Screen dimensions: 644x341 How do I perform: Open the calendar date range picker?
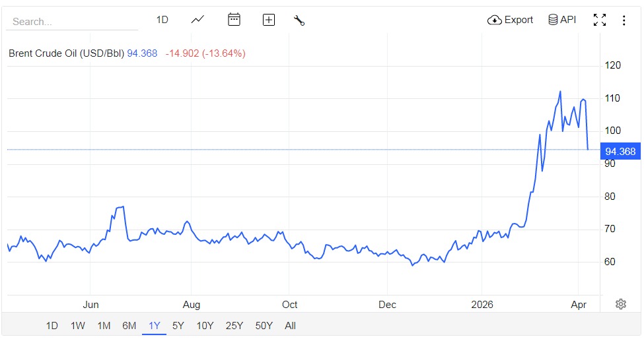point(234,20)
